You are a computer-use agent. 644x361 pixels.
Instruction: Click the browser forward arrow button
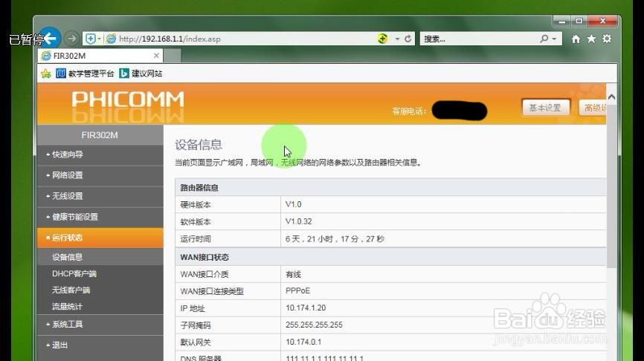point(72,39)
